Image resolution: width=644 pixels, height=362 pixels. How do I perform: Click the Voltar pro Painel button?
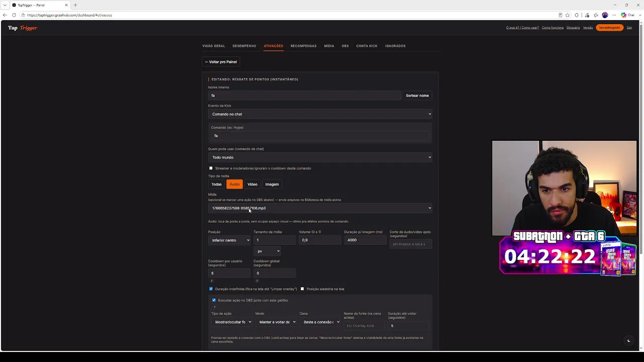click(x=221, y=62)
